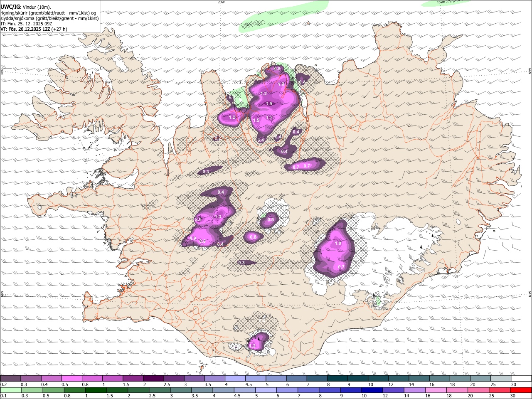The image size is (532, 399).
Task: Click the "0.2" snowfall value on the map
Action: (217, 138)
